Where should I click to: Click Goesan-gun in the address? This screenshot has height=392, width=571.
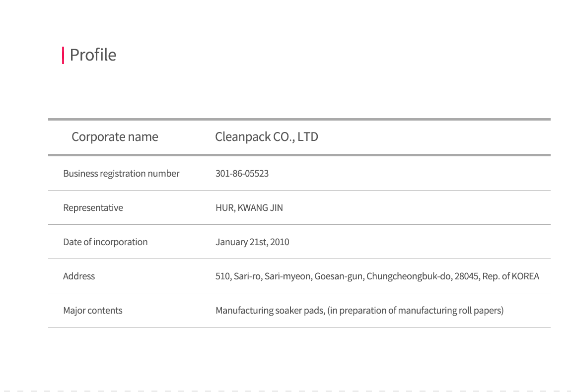tap(339, 276)
